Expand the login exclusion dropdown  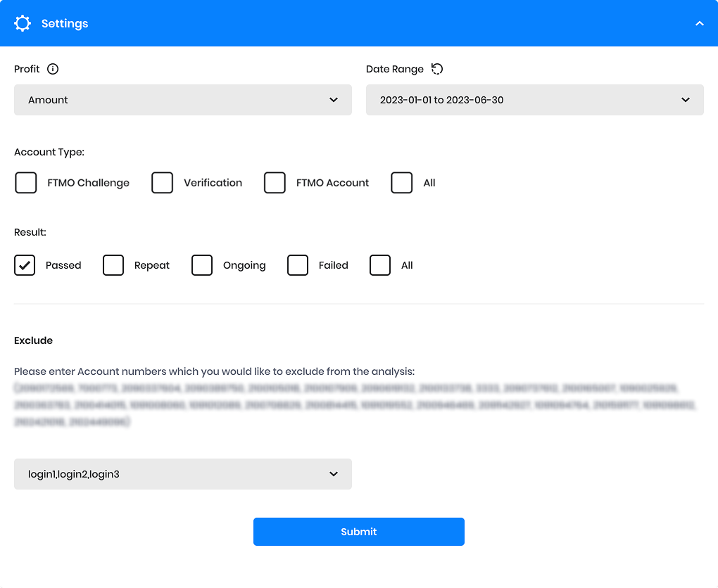[183, 474]
